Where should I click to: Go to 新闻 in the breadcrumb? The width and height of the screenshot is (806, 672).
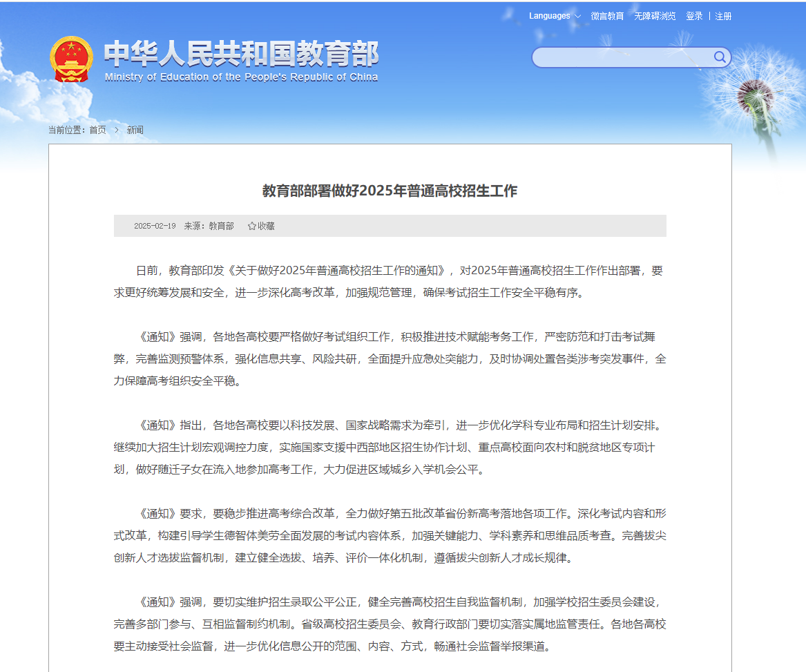[x=135, y=130]
